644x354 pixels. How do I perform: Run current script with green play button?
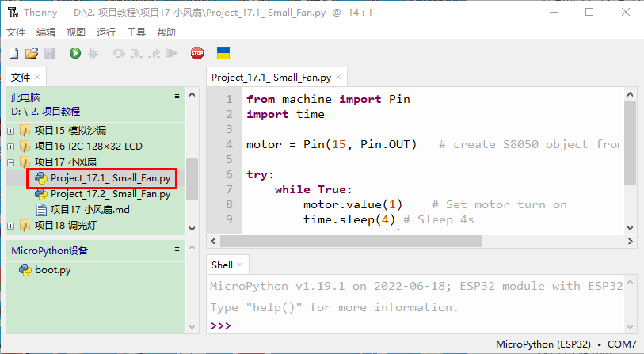point(74,53)
